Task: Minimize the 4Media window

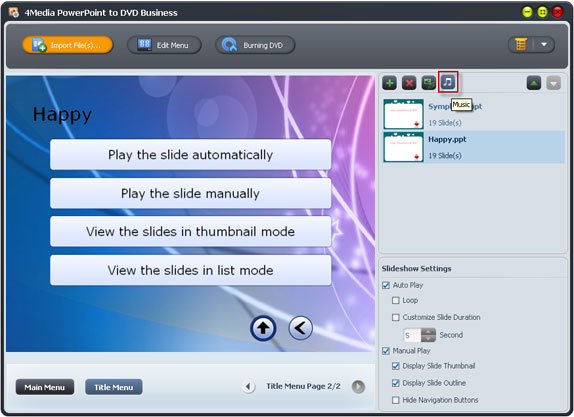Action: (x=527, y=12)
